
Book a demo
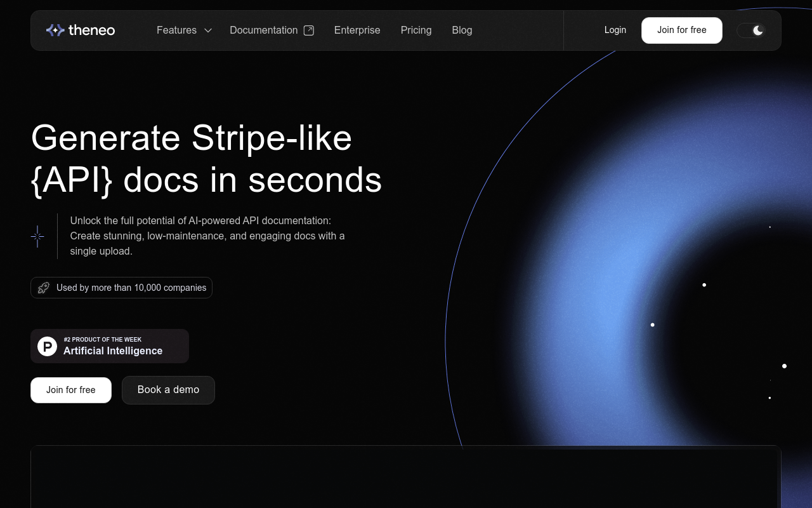tap(168, 390)
